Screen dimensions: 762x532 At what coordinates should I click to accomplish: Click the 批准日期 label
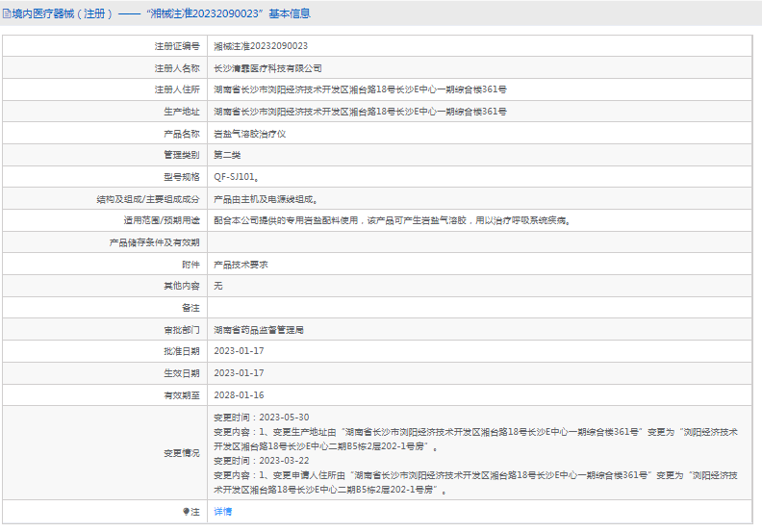pos(181,351)
